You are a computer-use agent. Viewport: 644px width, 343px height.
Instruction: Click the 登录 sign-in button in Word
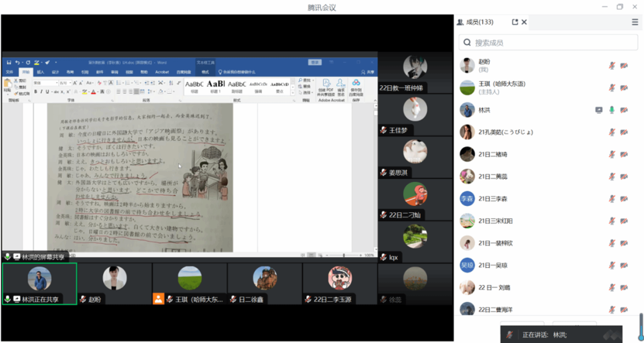pyautogui.click(x=315, y=62)
